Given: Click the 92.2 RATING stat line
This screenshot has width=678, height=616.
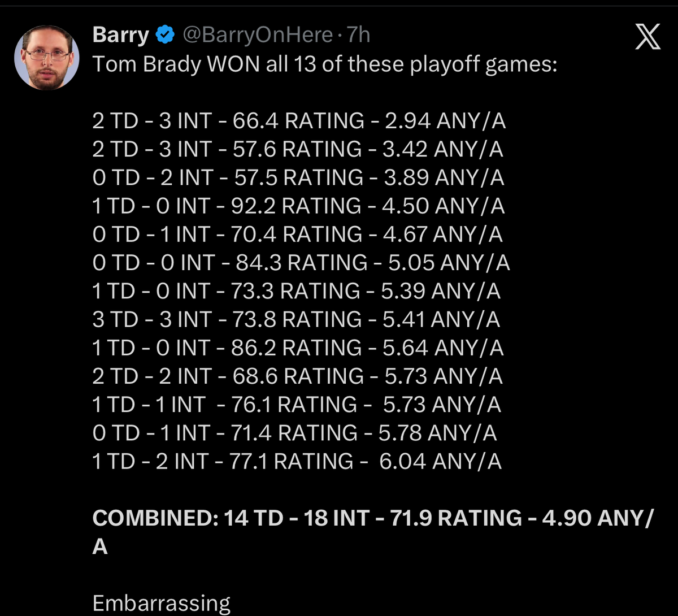Looking at the screenshot, I should point(298,206).
